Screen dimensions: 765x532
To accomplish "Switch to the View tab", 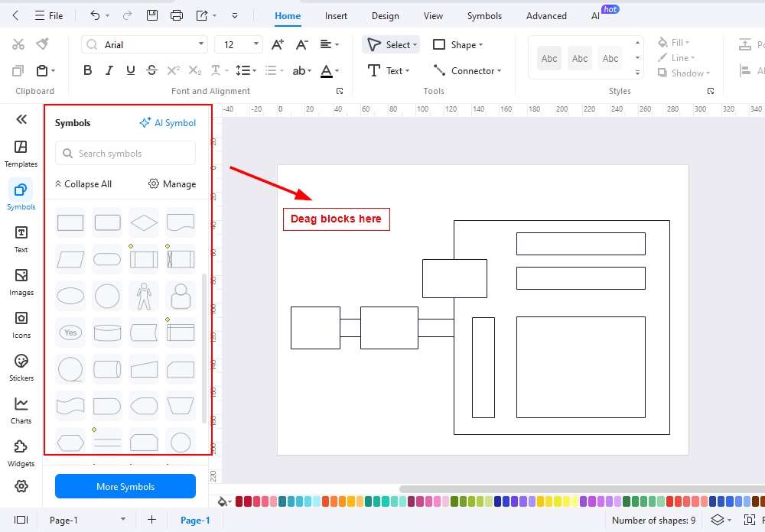I will click(x=433, y=15).
